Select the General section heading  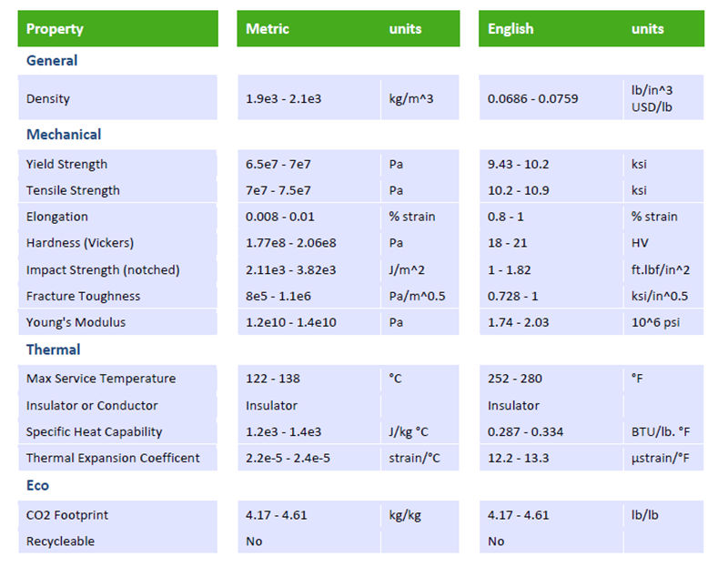click(52, 60)
